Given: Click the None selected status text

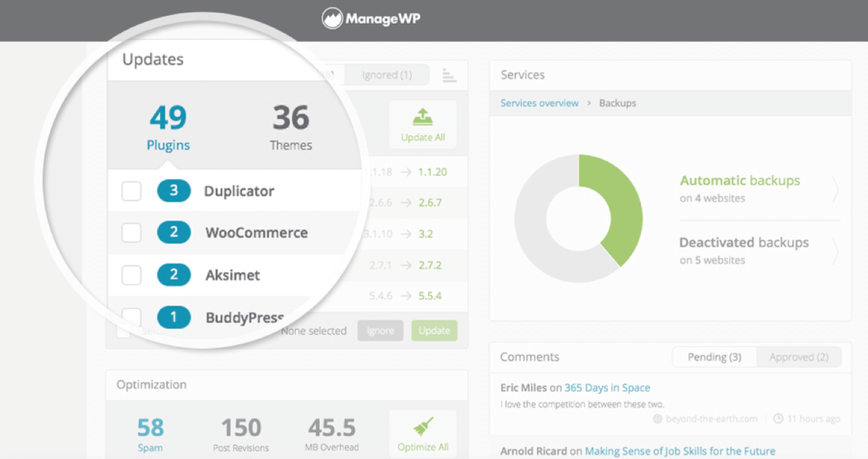Looking at the screenshot, I should 314,331.
